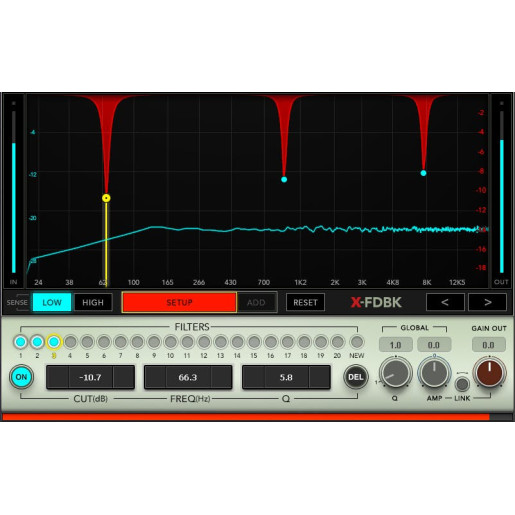Click the RESET button
The image size is (515, 515).
305,302
